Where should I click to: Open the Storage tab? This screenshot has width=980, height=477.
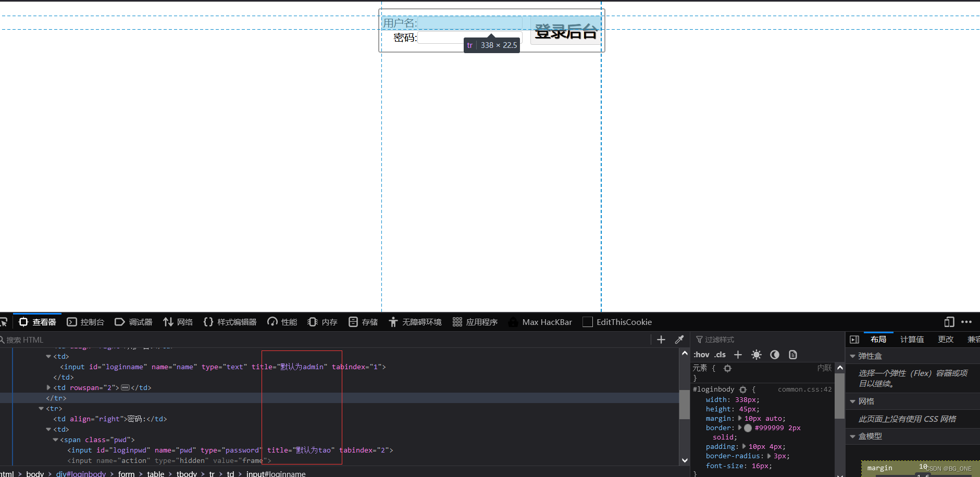click(363, 322)
